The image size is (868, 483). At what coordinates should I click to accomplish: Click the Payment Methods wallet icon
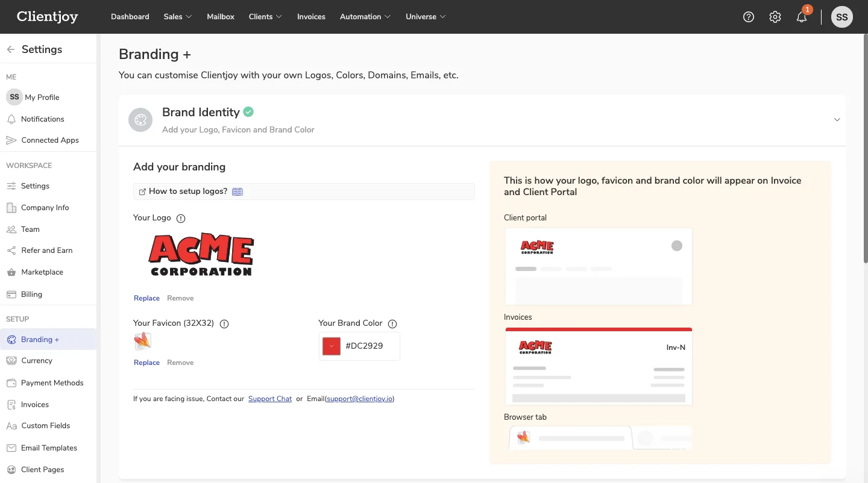click(11, 383)
